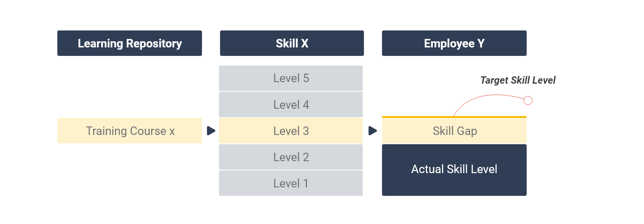Select the Employee Y header
644x224 pixels.
[x=454, y=43]
